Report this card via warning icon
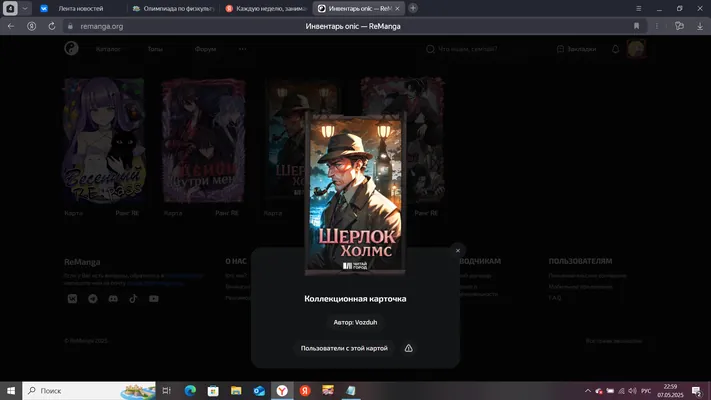 coord(409,348)
